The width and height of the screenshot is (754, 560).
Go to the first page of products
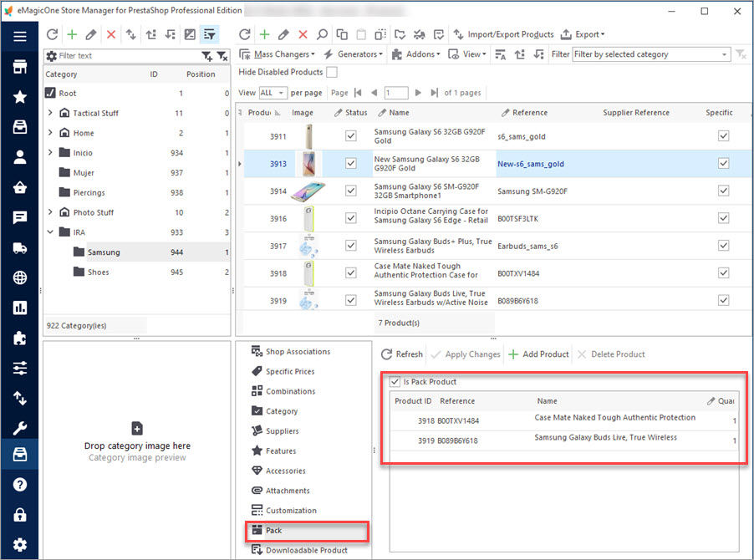pyautogui.click(x=358, y=92)
